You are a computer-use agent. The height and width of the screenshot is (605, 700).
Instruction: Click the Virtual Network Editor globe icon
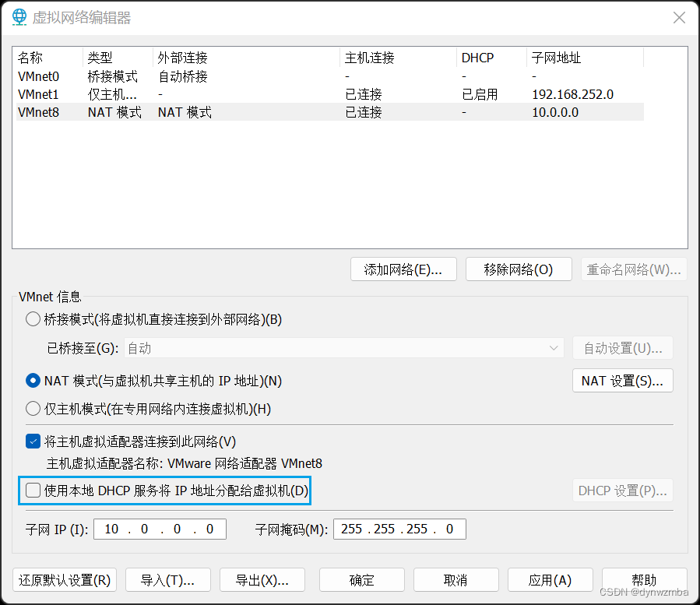pos(19,17)
